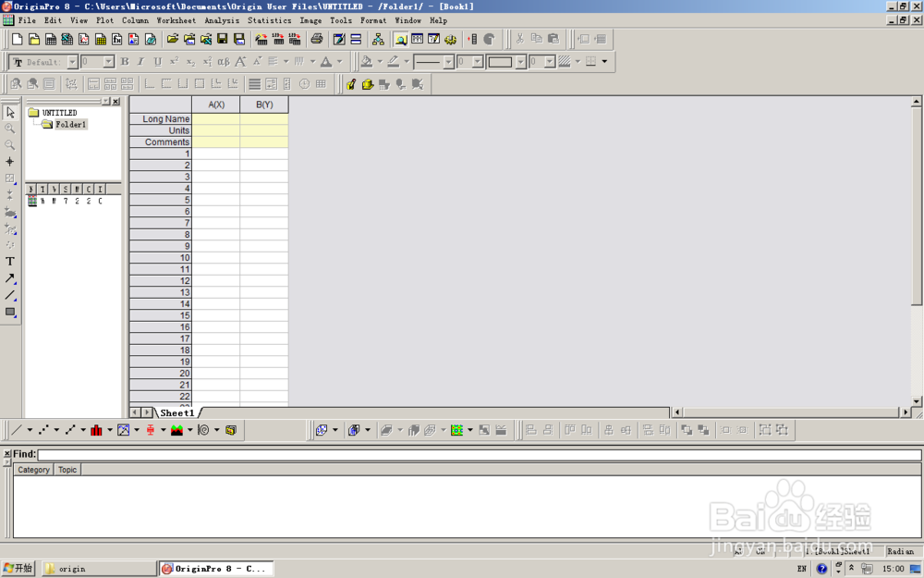The image size is (924, 578).
Task: Expand the border style dropdown arrow
Action: pyautogui.click(x=604, y=62)
